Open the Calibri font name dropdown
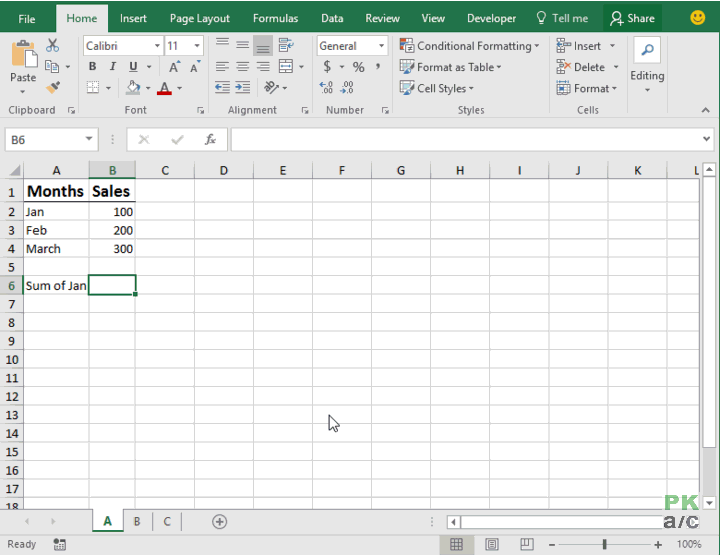This screenshot has width=720, height=555. click(x=157, y=46)
